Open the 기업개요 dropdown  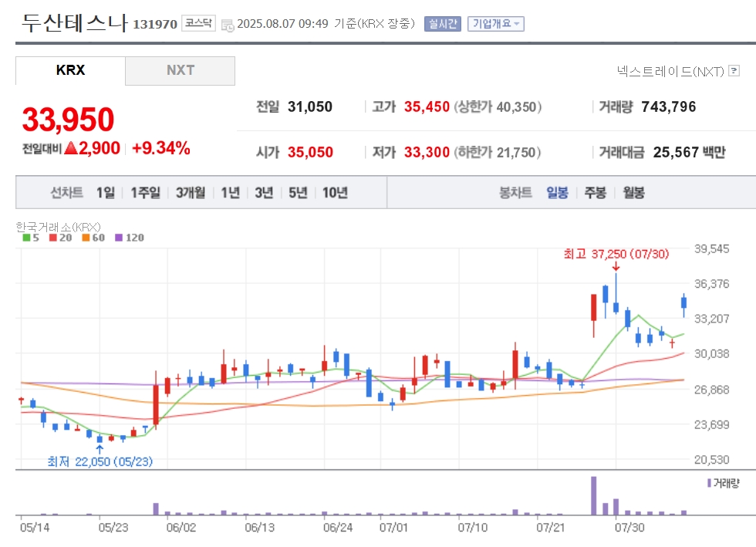point(495,24)
